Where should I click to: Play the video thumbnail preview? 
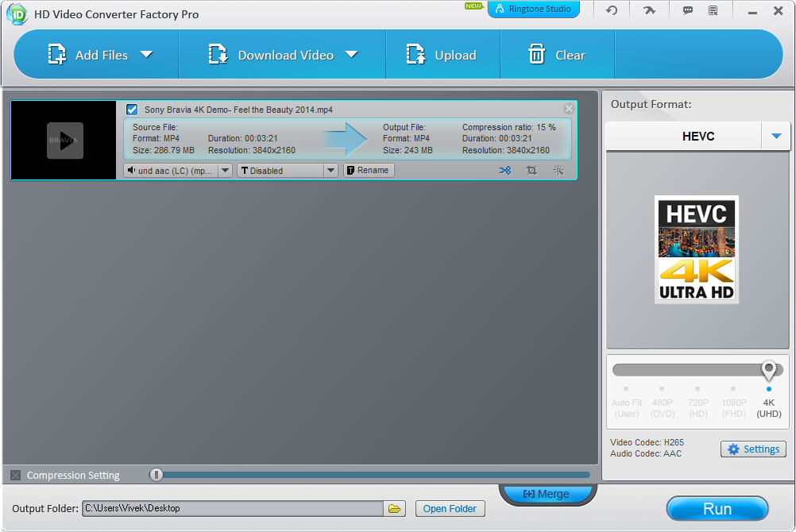pos(65,141)
